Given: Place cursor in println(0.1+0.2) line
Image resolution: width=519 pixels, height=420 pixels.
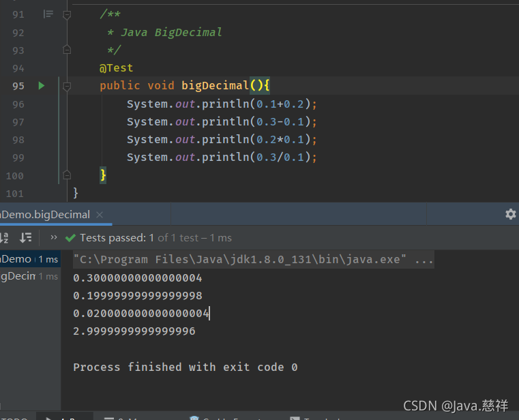Looking at the screenshot, I should point(222,104).
